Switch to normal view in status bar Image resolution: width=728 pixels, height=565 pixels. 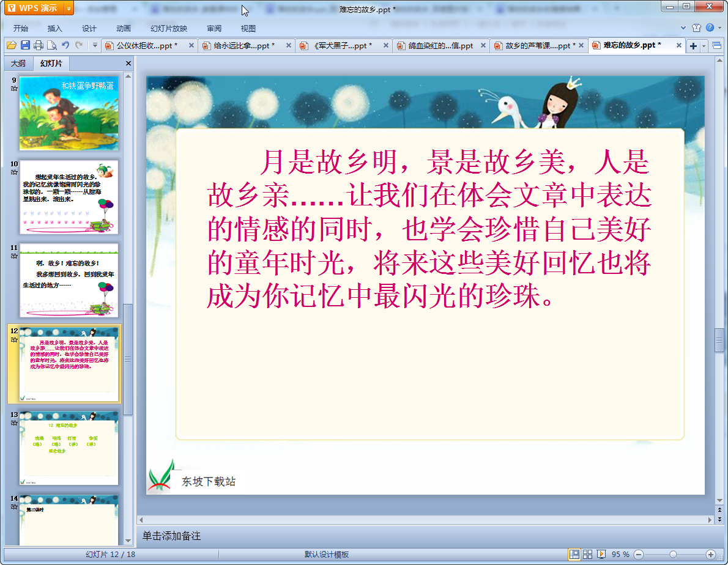coord(574,554)
